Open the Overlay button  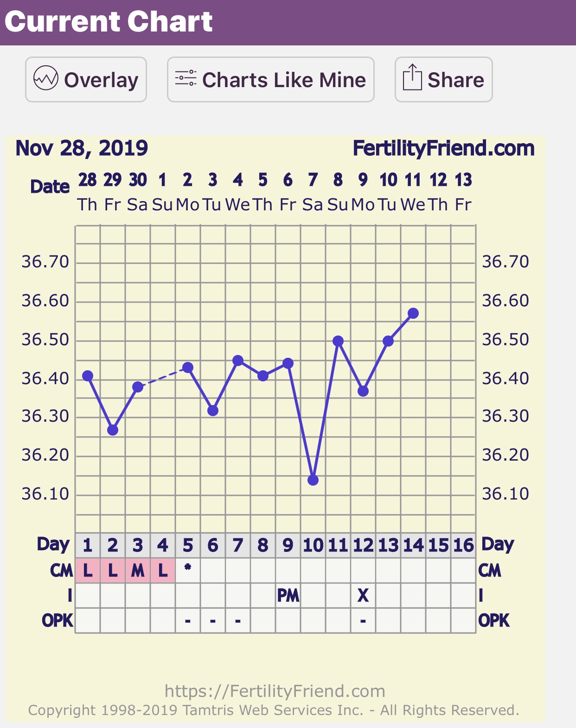pos(86,80)
